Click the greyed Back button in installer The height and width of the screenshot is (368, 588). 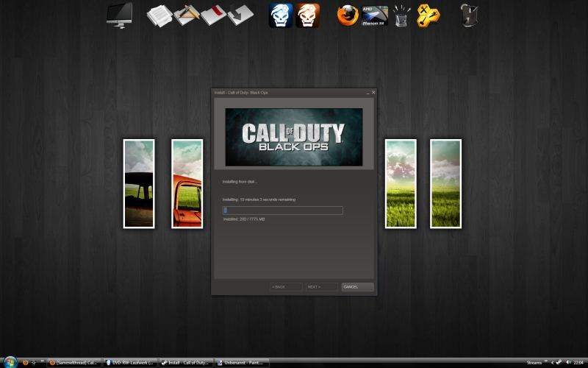tap(286, 287)
